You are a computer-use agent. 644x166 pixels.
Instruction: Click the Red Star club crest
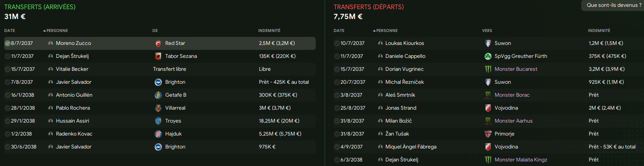(x=158, y=43)
